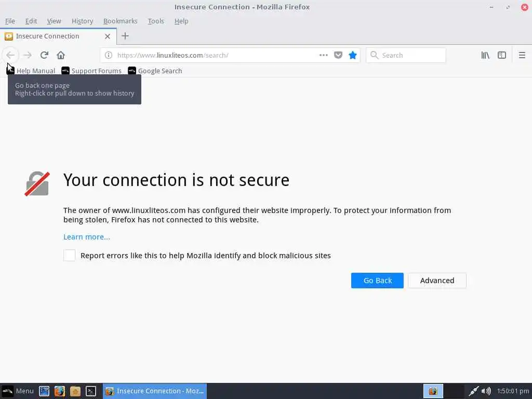Show desktop from taskbar icon
Image resolution: width=532 pixels, height=399 pixels.
pos(44,391)
